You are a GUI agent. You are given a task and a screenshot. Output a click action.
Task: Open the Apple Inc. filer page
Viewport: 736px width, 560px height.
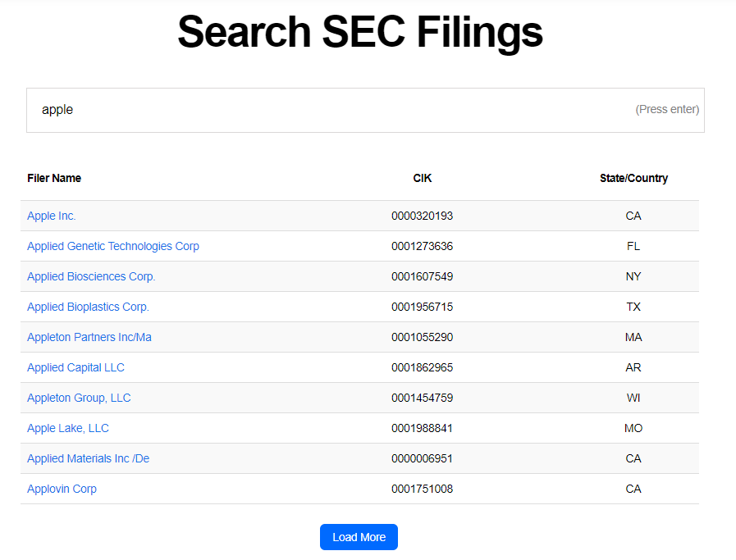51,216
